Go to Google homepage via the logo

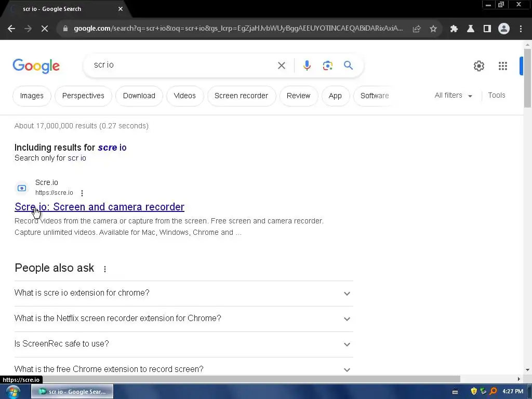[36, 66]
